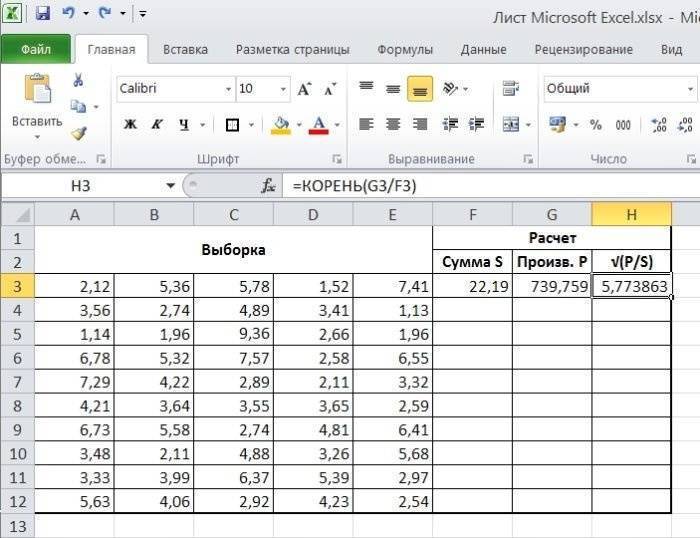
Task: Click the Increase Font Size icon
Action: pos(305,89)
